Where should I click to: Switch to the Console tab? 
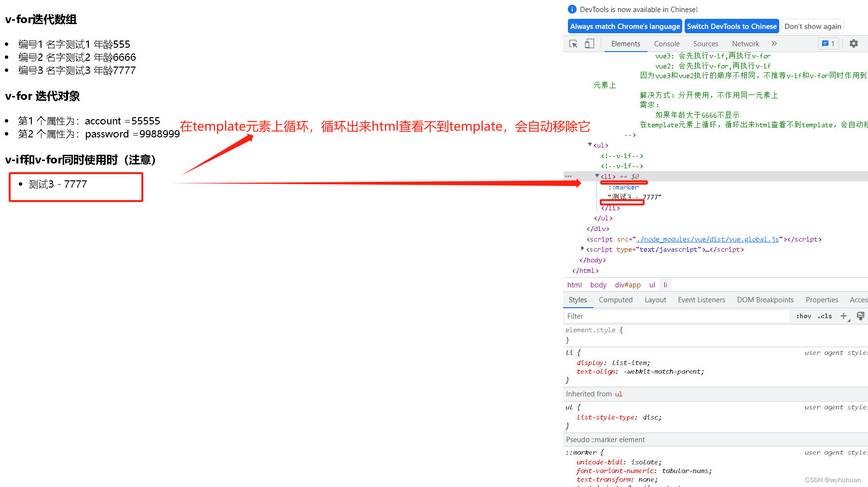click(x=667, y=43)
